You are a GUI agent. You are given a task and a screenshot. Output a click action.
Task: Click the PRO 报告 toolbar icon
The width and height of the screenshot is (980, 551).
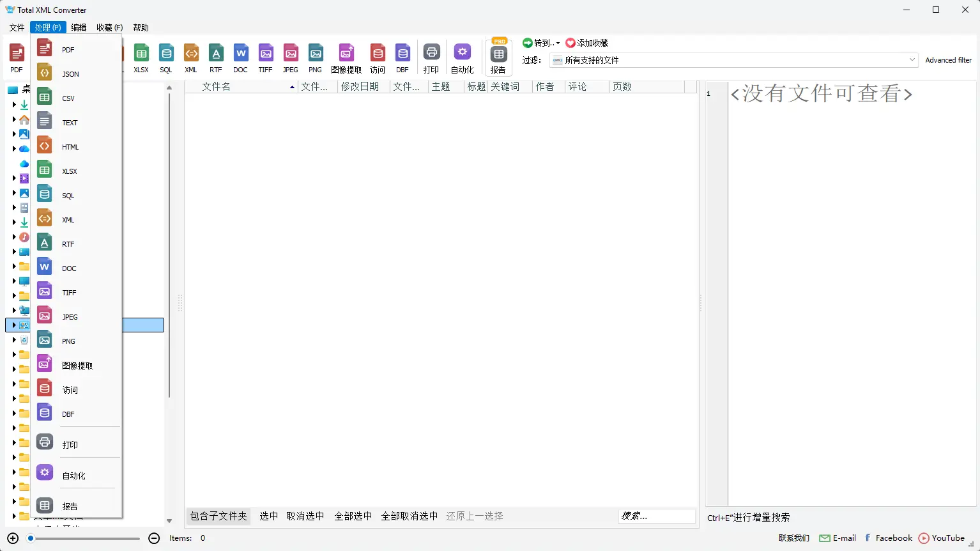pos(498,58)
